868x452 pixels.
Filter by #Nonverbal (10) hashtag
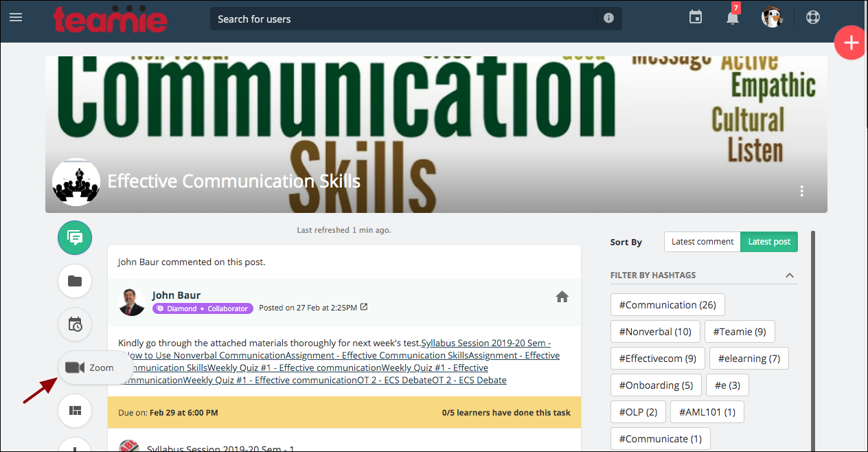coord(655,332)
